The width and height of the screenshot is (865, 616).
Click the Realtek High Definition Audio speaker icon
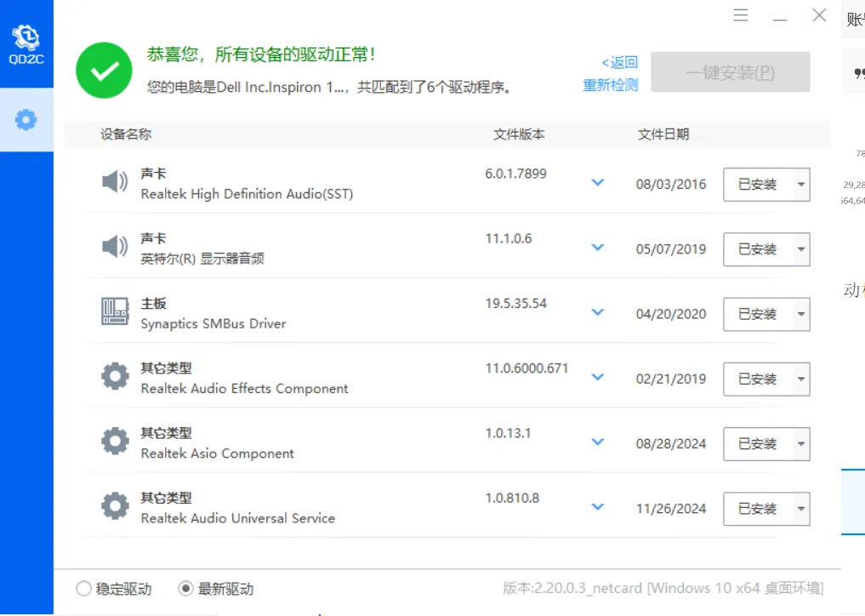(115, 182)
